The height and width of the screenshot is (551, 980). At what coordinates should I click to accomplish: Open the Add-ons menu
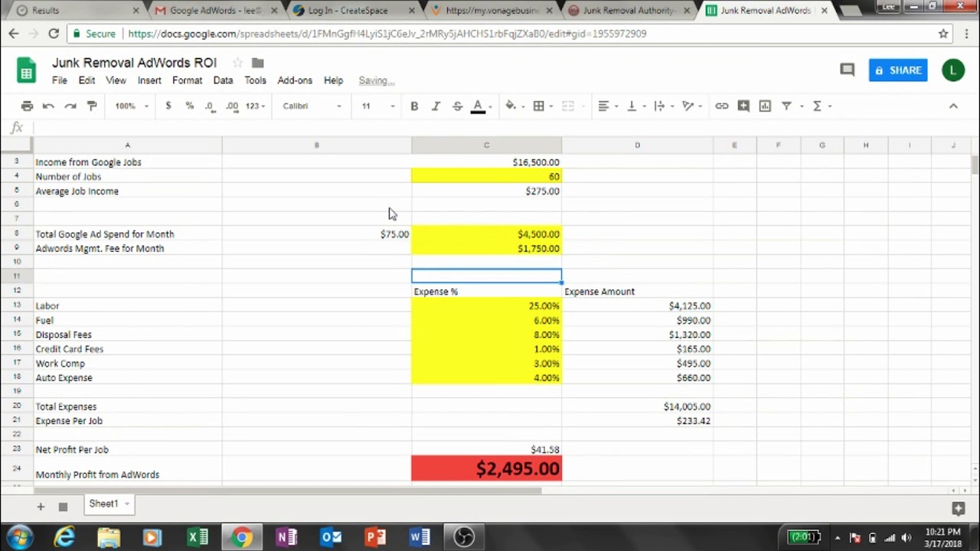(x=295, y=80)
